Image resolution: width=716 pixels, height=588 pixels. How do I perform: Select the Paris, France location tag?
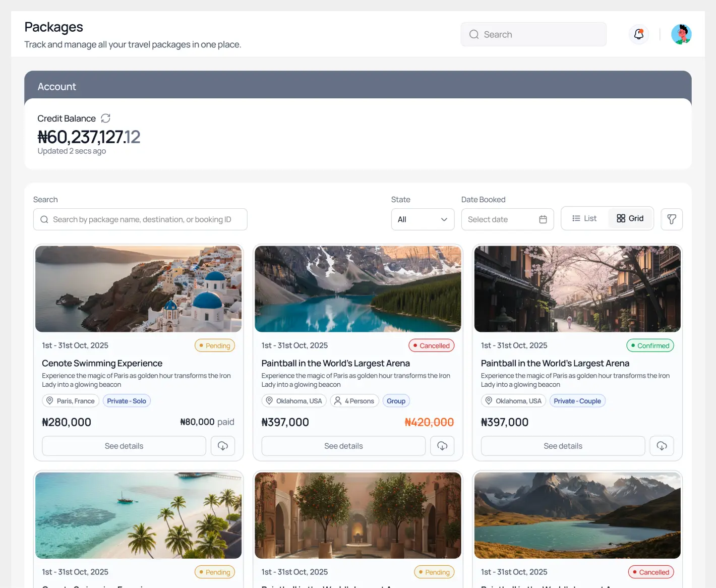click(x=71, y=401)
